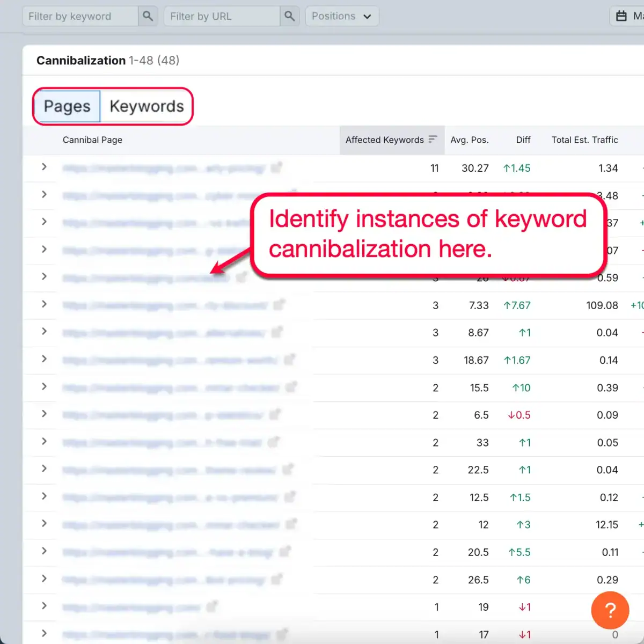Open external link icon in the 18.67 row
The height and width of the screenshot is (644, 644).
pyautogui.click(x=289, y=360)
